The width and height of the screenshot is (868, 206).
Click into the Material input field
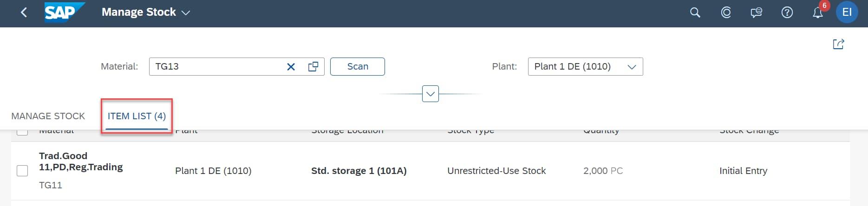coord(216,67)
